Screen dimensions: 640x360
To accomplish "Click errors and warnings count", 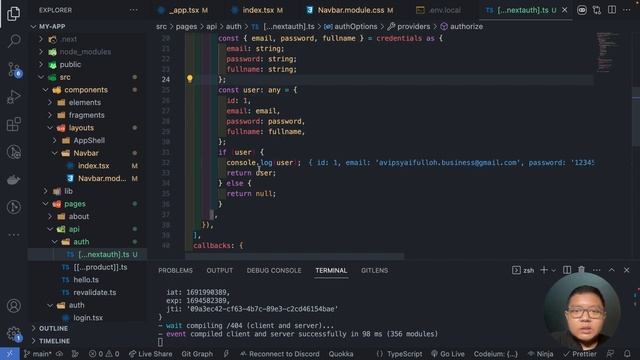I will [x=104, y=353].
